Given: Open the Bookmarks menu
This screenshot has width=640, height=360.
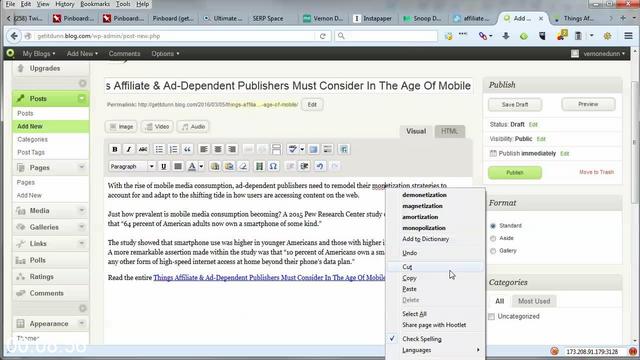Looking at the screenshot, I should click(x=95, y=4).
